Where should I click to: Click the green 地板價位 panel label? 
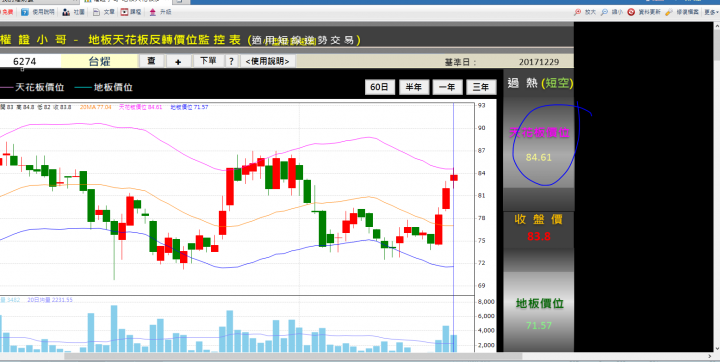pos(540,303)
